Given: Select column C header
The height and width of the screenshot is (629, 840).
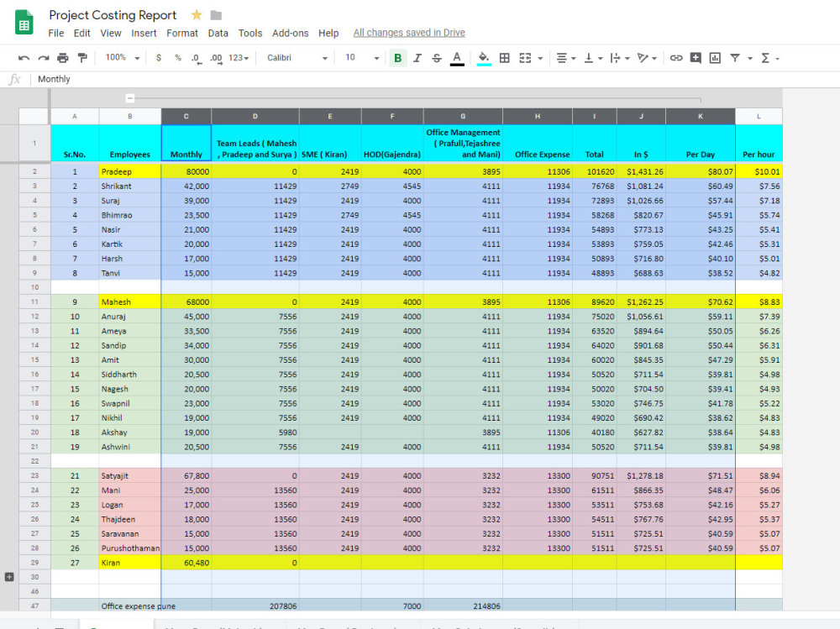Looking at the screenshot, I should click(186, 116).
